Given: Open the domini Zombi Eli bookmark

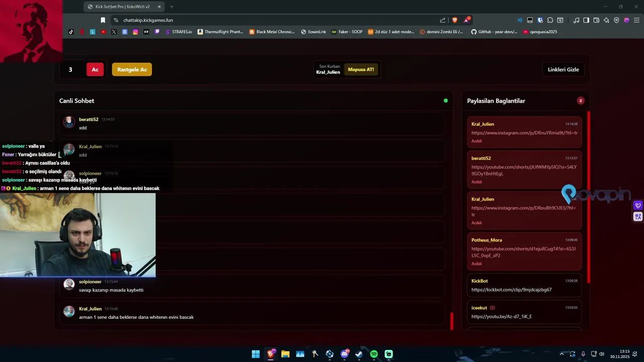Looking at the screenshot, I should pyautogui.click(x=441, y=32).
